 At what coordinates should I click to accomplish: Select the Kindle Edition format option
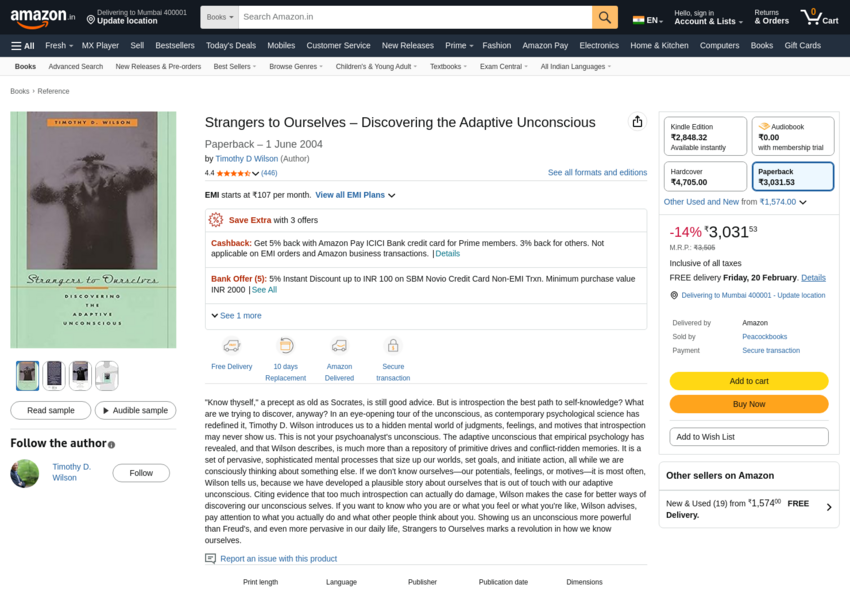point(705,136)
